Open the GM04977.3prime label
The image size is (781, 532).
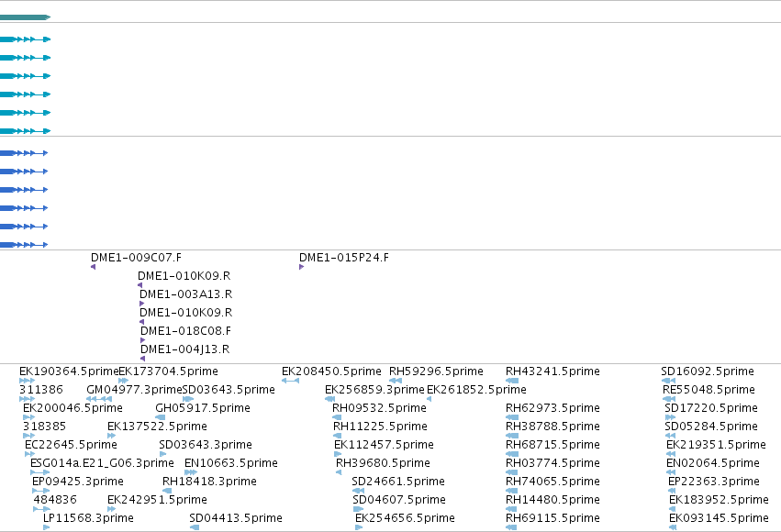[134, 390]
